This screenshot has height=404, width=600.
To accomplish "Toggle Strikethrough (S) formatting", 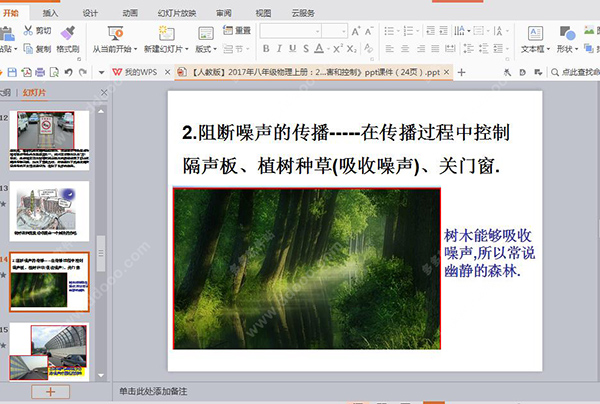I will point(306,49).
